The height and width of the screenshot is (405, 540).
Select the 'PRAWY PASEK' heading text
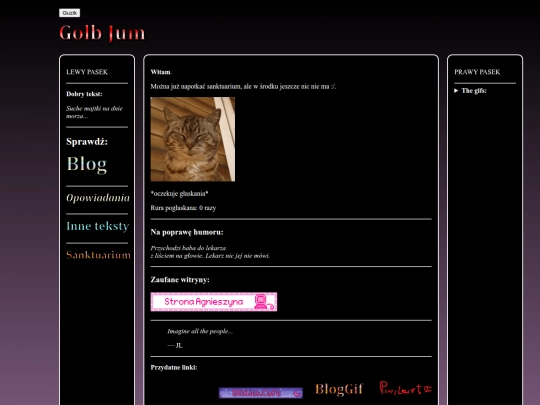click(477, 72)
